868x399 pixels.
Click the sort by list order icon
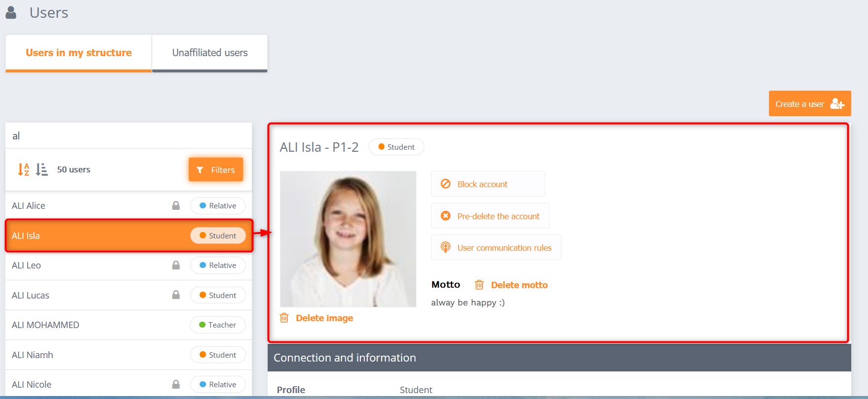coord(42,169)
